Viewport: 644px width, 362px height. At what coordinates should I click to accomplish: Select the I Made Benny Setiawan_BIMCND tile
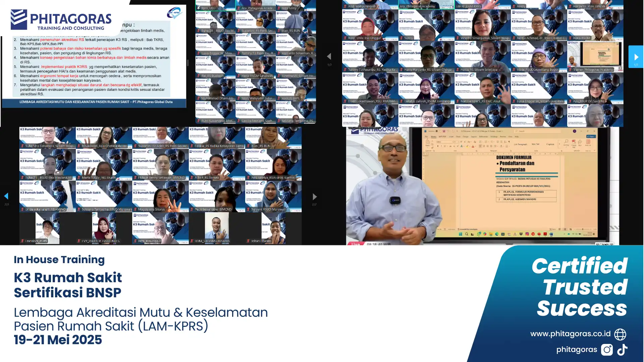[160, 165]
